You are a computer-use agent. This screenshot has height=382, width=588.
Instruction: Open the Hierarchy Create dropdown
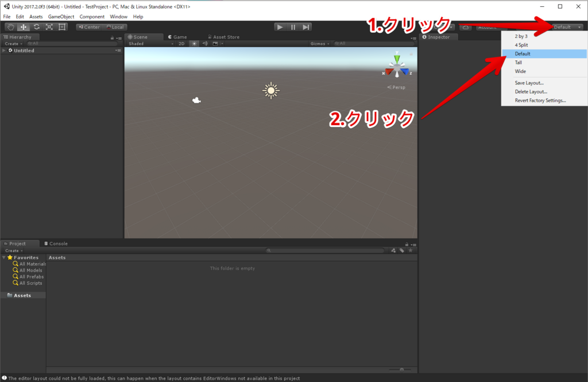pyautogui.click(x=14, y=44)
